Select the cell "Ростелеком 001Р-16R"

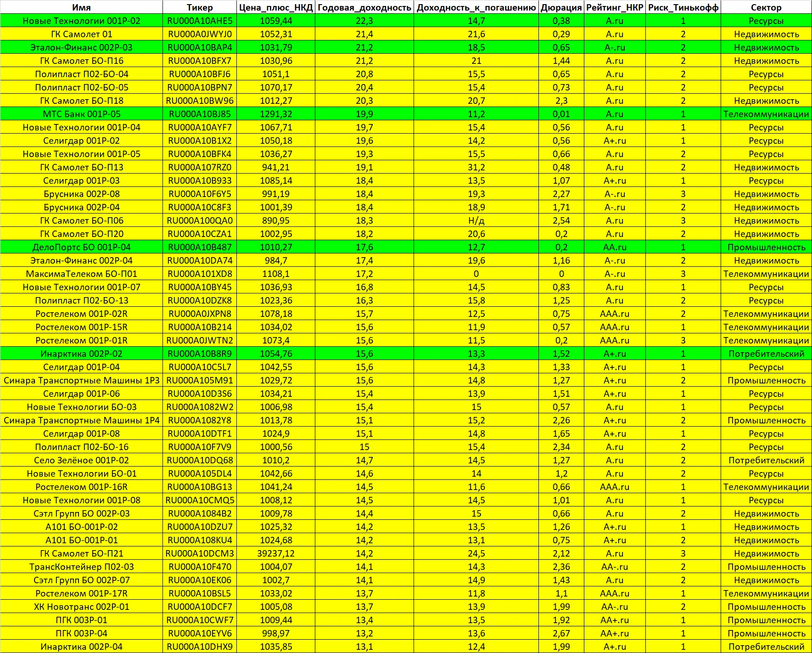point(81,487)
